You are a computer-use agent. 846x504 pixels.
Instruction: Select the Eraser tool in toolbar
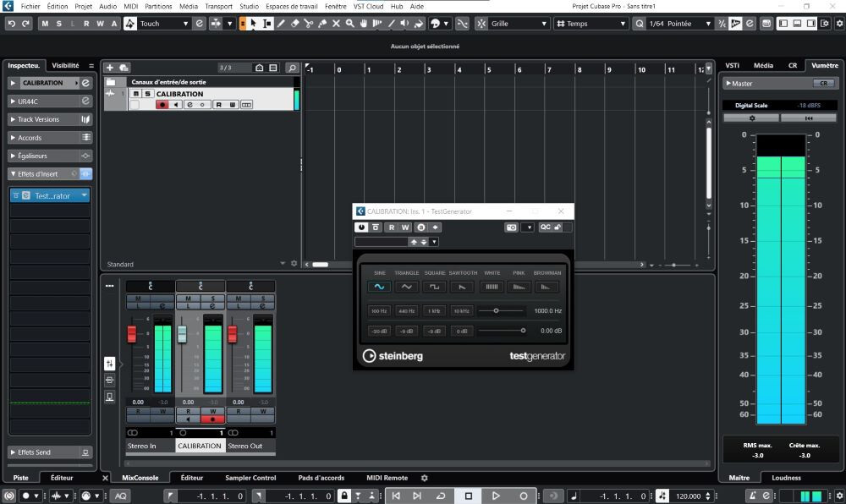(295, 24)
